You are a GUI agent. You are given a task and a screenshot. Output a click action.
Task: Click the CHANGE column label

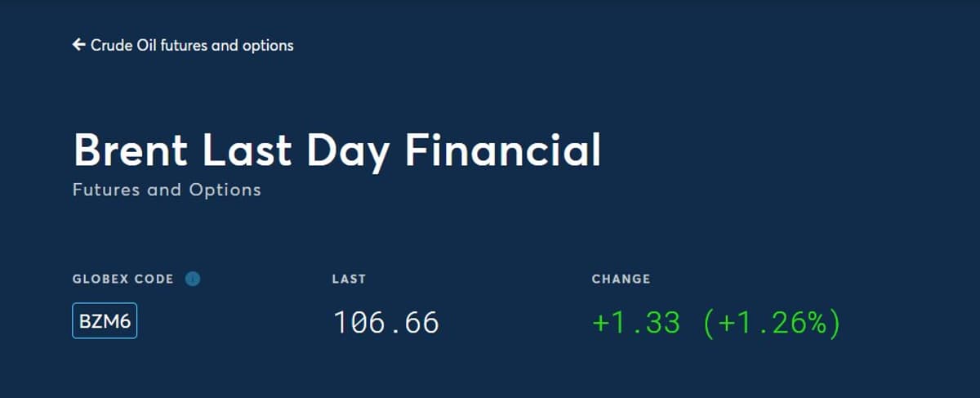pyautogui.click(x=621, y=279)
